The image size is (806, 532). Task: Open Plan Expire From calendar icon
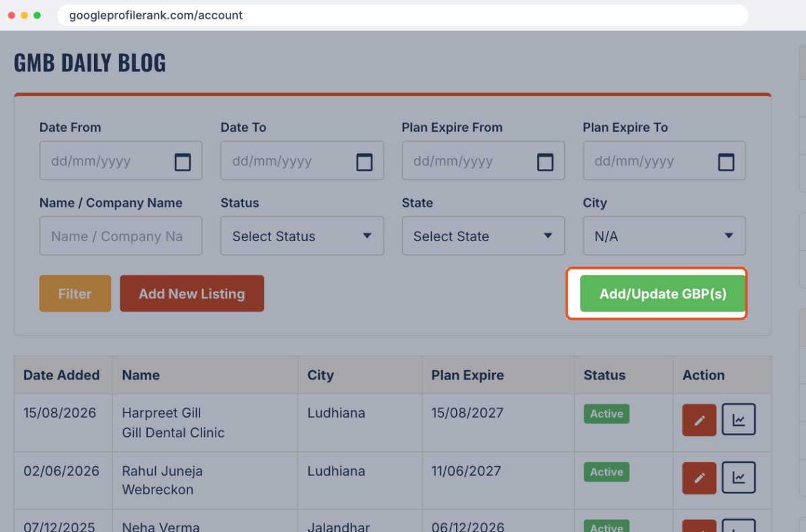click(545, 162)
